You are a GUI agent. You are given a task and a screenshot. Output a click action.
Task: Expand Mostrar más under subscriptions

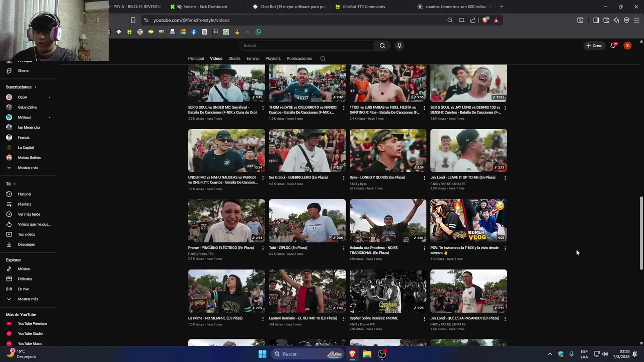[x=28, y=168]
